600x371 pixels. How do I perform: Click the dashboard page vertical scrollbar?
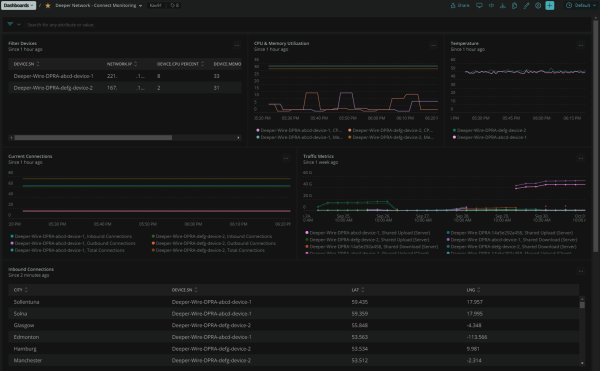pyautogui.click(x=595, y=136)
